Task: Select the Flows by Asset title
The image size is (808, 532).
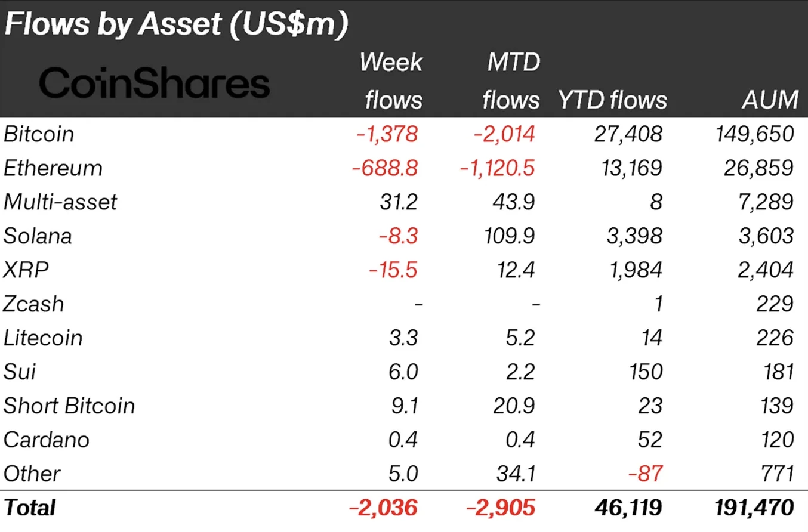Action: 176,25
